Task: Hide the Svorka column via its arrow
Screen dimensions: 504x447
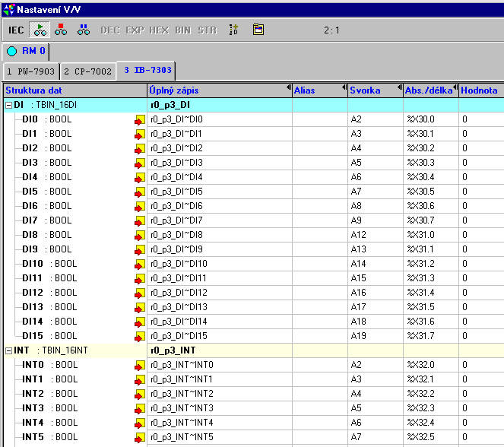Action: (x=400, y=87)
